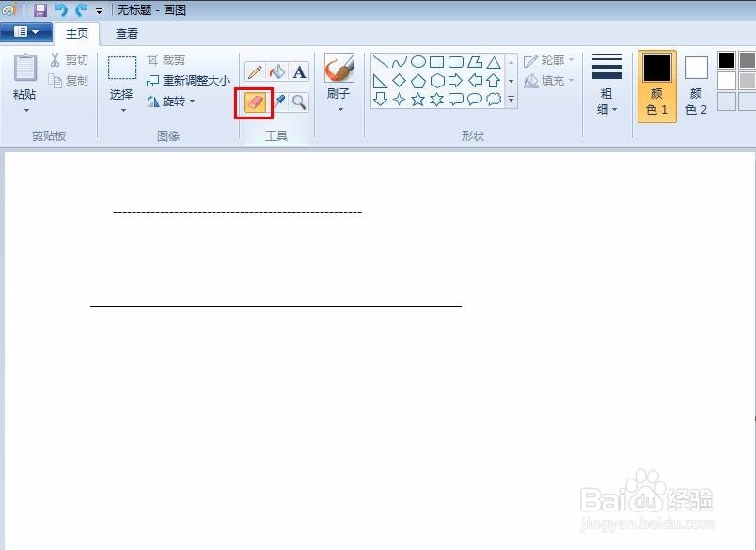756x550 pixels.
Task: Choose the Diamond shape
Action: 400,81
